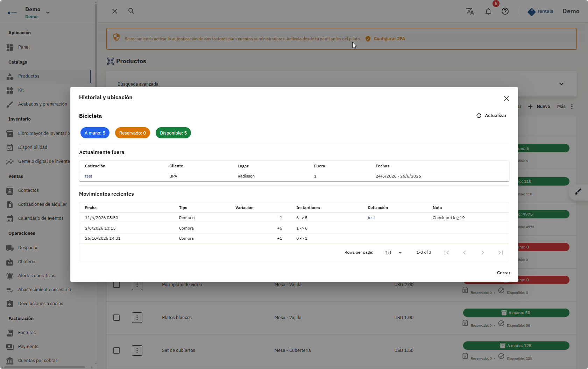Click the Abastecimiento necesario icon

(10, 290)
